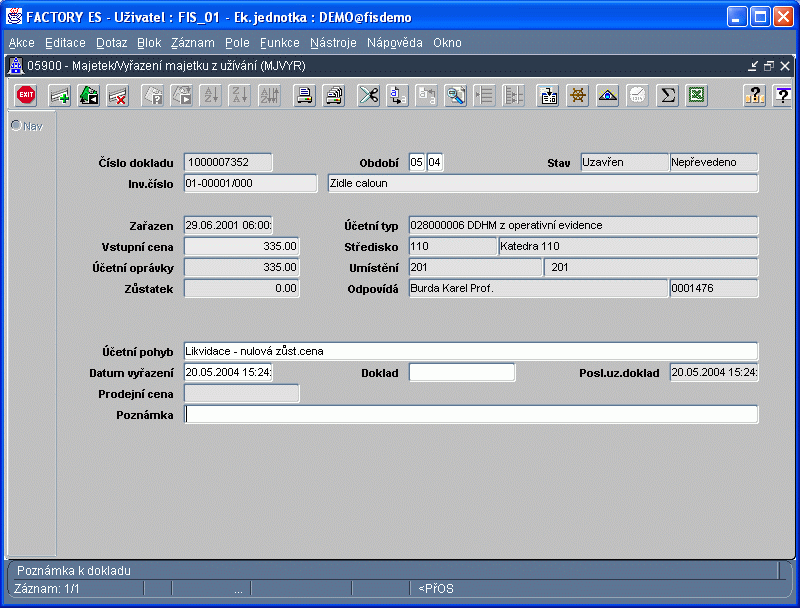
Task: Click the greyed round gauge icon
Action: click(637, 95)
